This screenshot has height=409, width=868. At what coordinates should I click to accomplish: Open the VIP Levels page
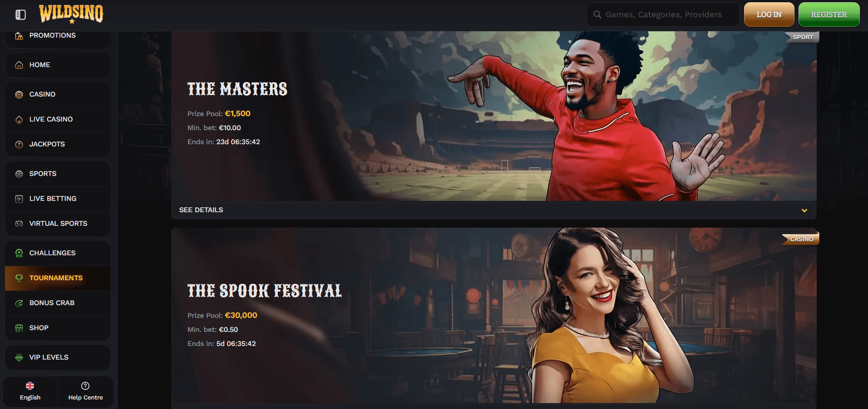click(x=58, y=357)
